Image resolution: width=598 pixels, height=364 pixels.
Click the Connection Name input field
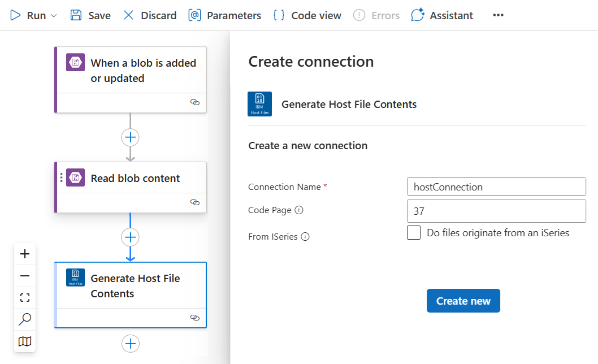pyautogui.click(x=496, y=187)
